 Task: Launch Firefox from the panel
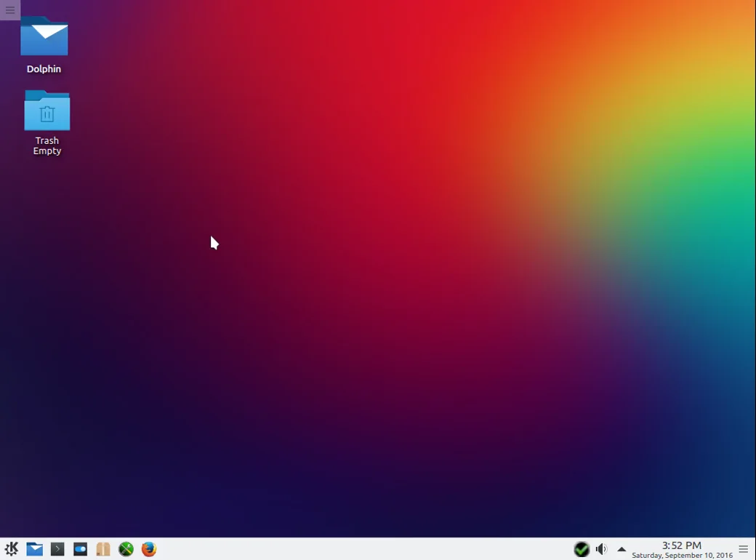pos(149,549)
